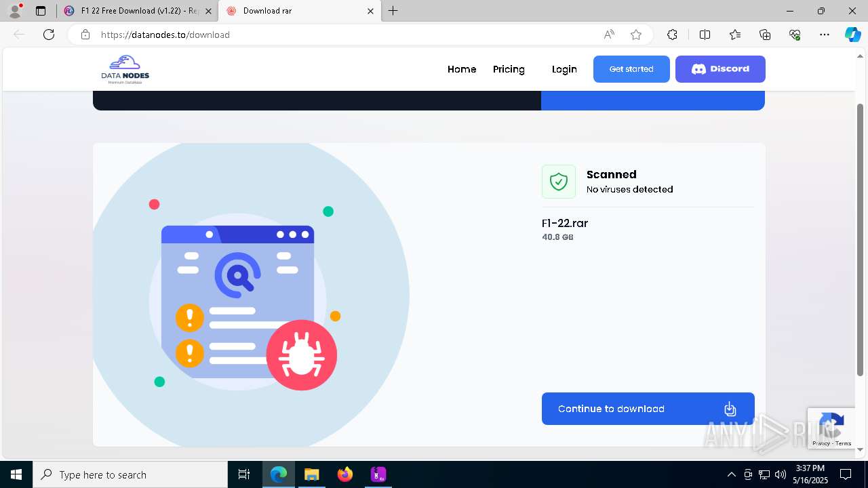Screen dimensions: 868x488
Task: Open the Login link
Action: (564, 69)
